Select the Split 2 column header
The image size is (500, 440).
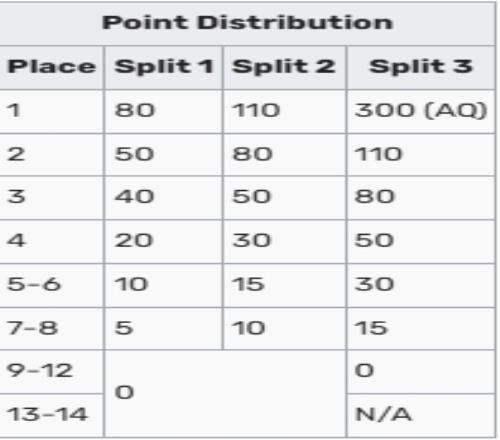click(284, 66)
